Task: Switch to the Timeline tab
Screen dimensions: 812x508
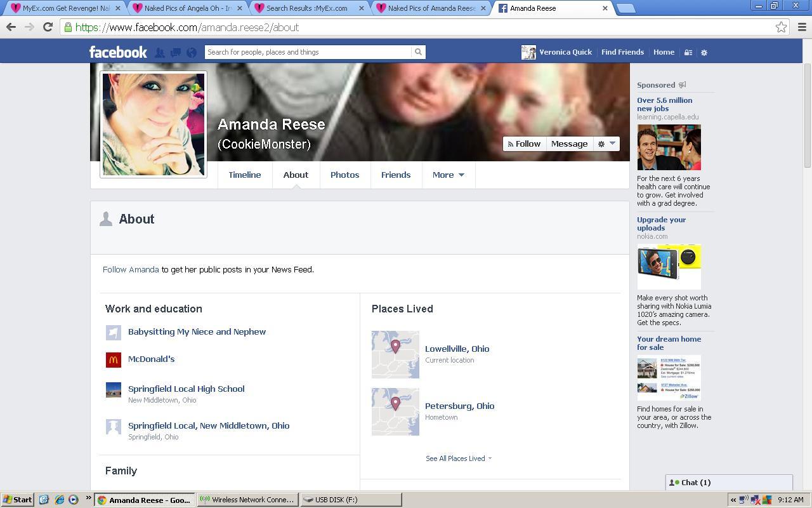Action: click(x=245, y=175)
